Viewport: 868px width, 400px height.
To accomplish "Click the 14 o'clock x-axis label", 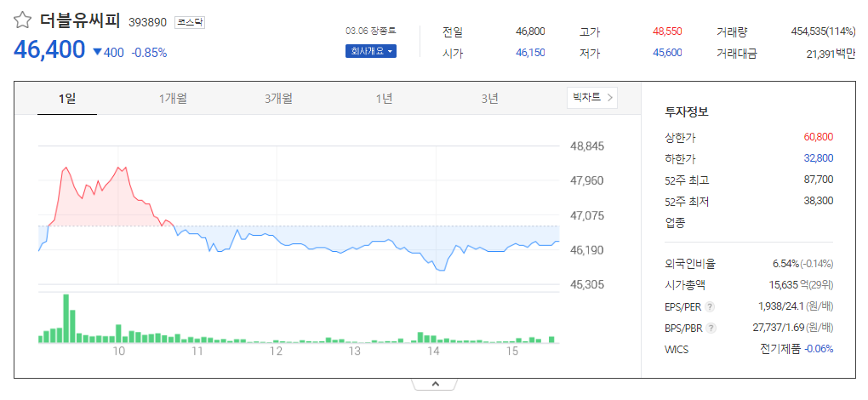I will [x=433, y=351].
